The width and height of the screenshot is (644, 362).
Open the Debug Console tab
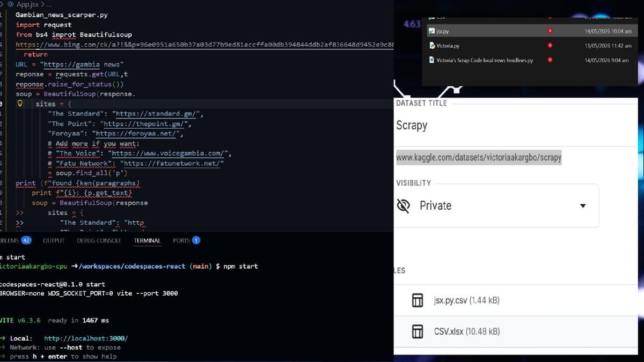[x=99, y=241]
